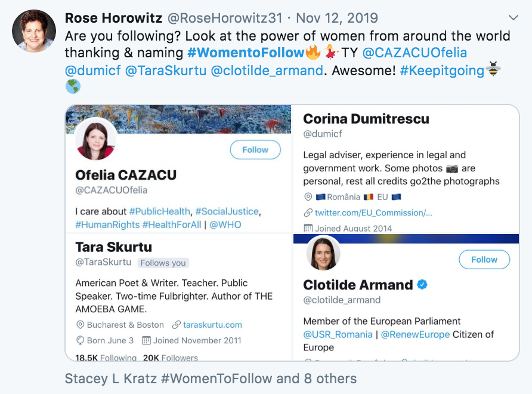The width and height of the screenshot is (532, 394).
Task: Open the @dumicf mention in the tweet
Action: [x=92, y=70]
